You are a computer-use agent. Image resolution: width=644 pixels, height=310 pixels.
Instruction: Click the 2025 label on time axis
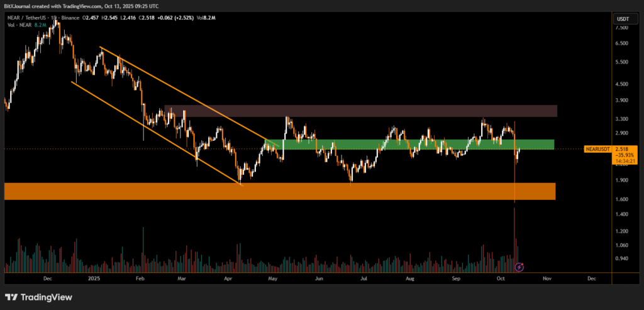(x=94, y=277)
